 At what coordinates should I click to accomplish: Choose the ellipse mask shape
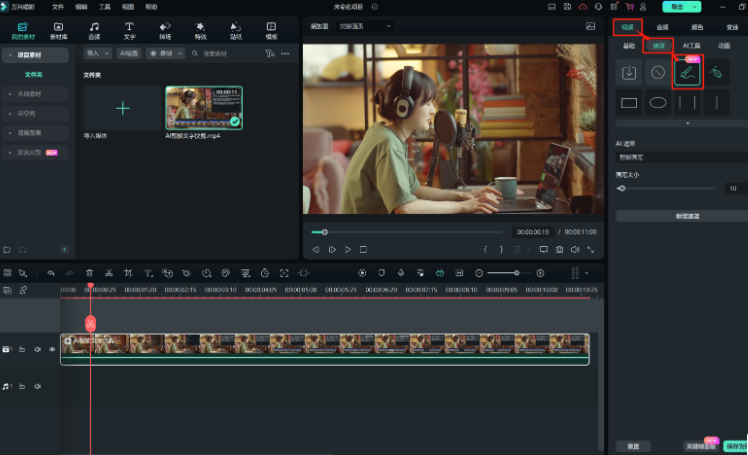pyautogui.click(x=658, y=102)
